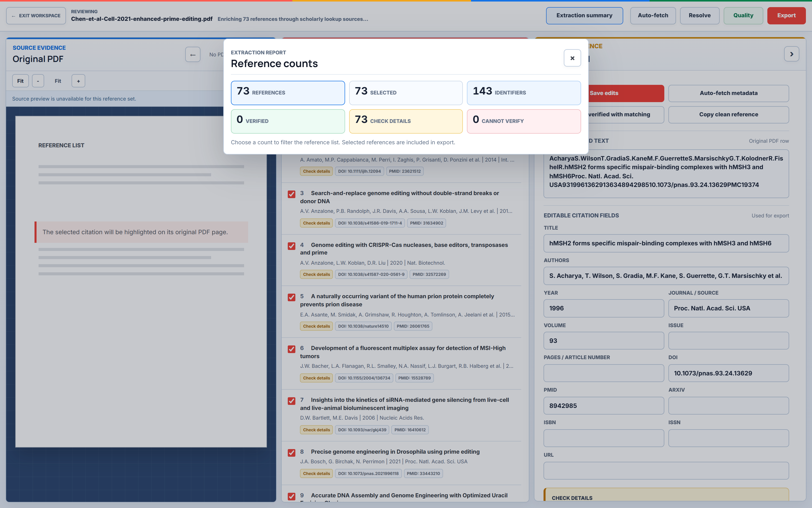Viewport: 812px width, 508px height.
Task: Close the Reference counts dialog
Action: click(x=572, y=58)
